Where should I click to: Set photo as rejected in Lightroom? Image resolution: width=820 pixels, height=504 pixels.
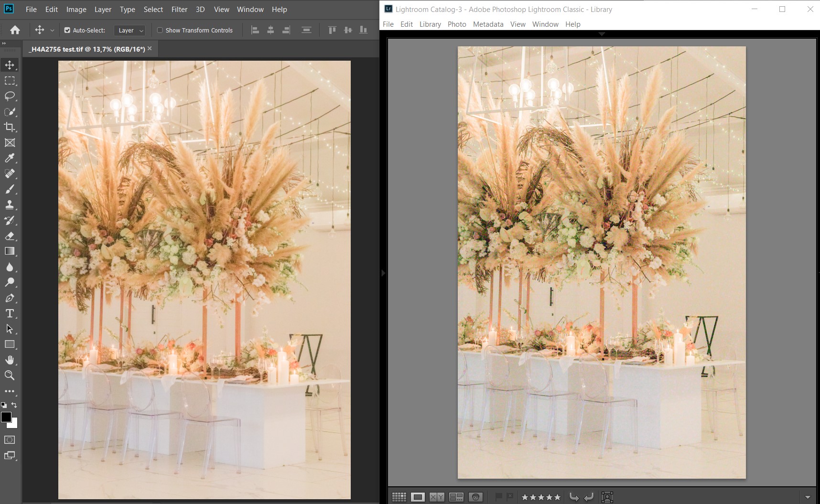[510, 497]
